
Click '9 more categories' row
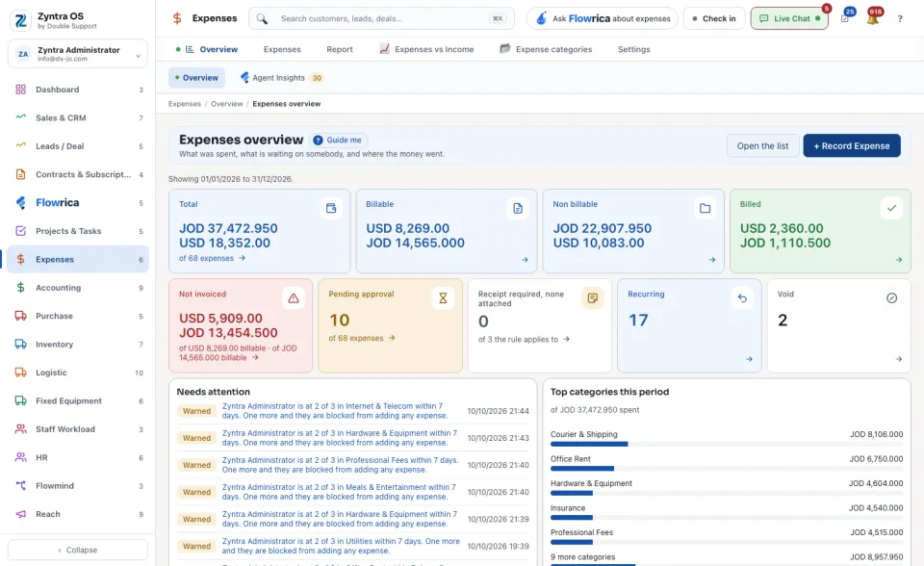pos(727,557)
